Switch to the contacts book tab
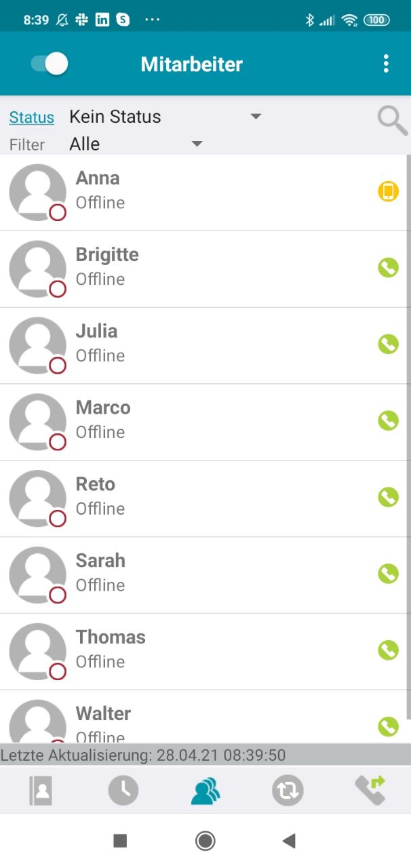411x868 pixels. (41, 791)
